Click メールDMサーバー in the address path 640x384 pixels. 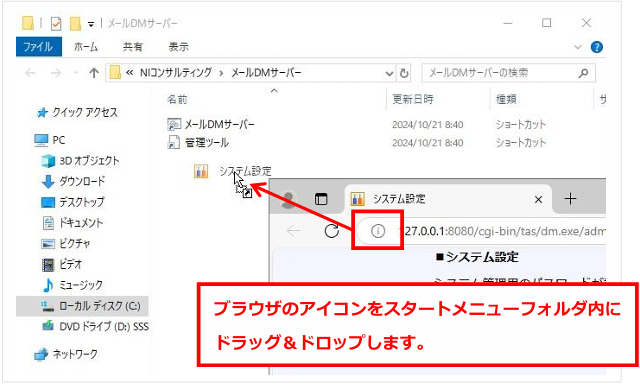coord(266,73)
